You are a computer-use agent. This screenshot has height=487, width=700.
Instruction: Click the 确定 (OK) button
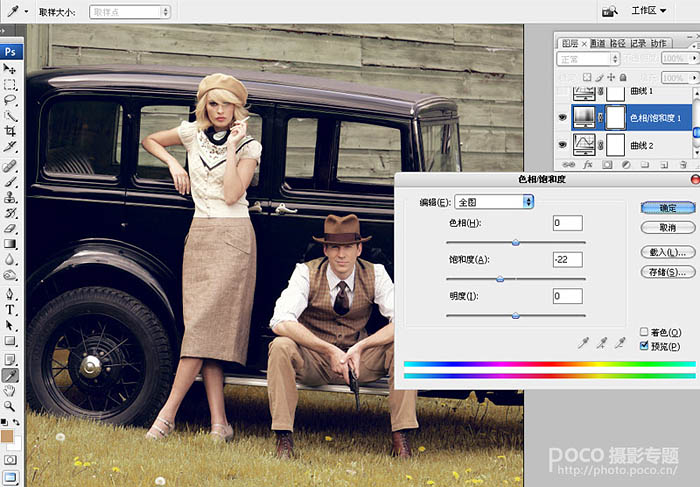(x=668, y=208)
